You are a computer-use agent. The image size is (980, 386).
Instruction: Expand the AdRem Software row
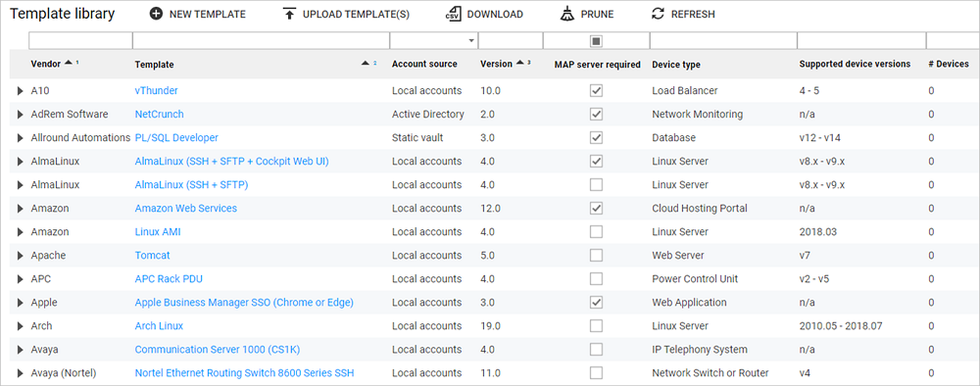(x=20, y=115)
